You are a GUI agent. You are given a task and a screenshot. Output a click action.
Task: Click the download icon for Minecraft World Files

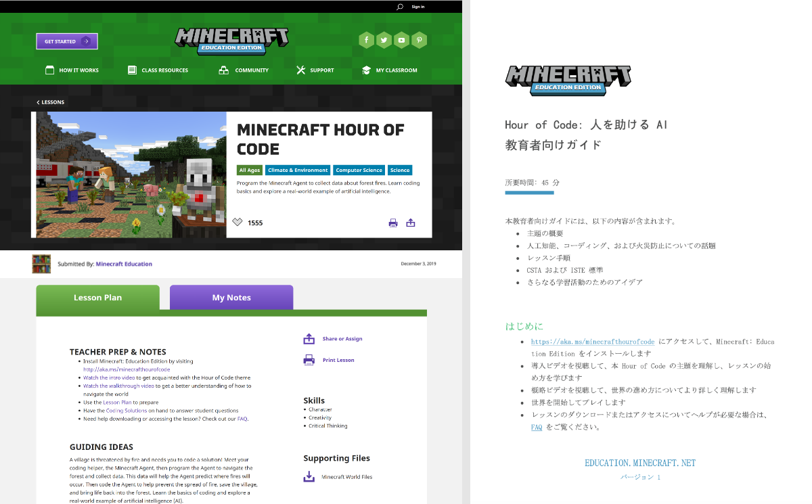coord(309,476)
